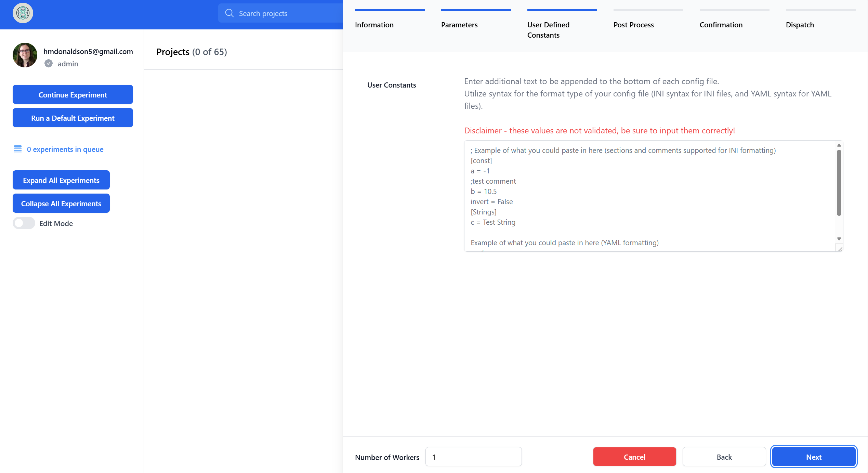868x473 pixels.
Task: Go to Information step tab
Action: [x=390, y=20]
